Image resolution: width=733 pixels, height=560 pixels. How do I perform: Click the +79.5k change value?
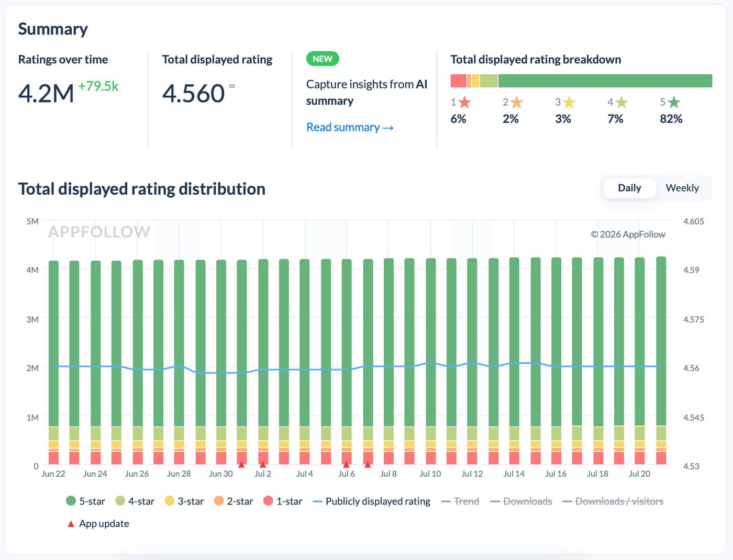tap(98, 86)
